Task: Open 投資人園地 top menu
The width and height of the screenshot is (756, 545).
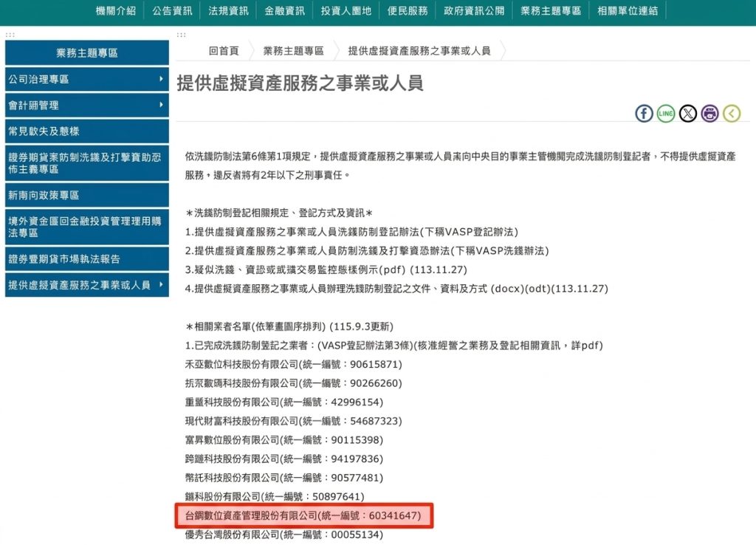Action: click(x=346, y=10)
